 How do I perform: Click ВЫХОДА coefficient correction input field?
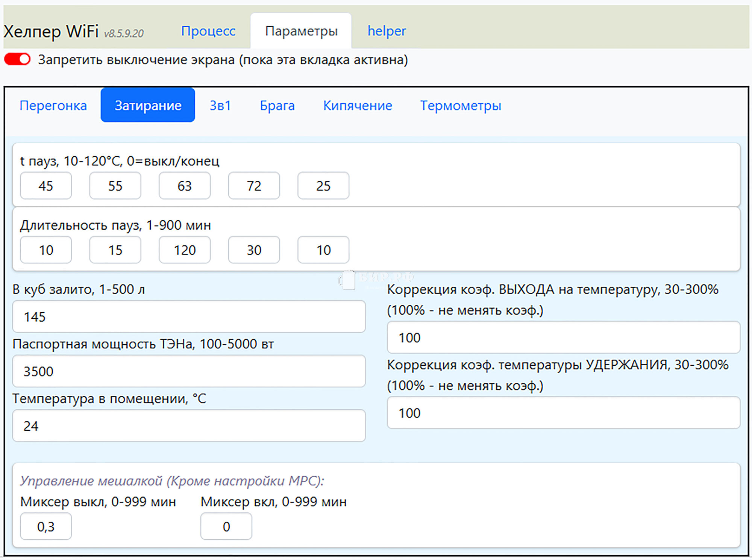[563, 338]
